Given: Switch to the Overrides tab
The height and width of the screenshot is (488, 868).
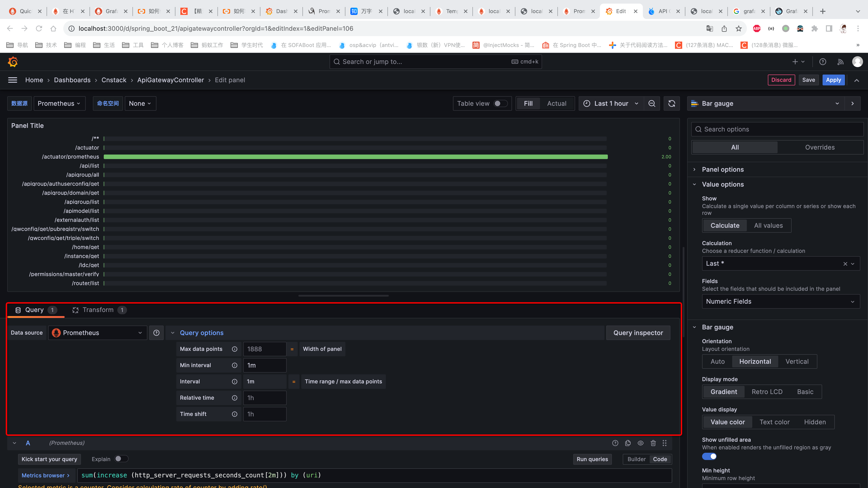Looking at the screenshot, I should tap(819, 147).
